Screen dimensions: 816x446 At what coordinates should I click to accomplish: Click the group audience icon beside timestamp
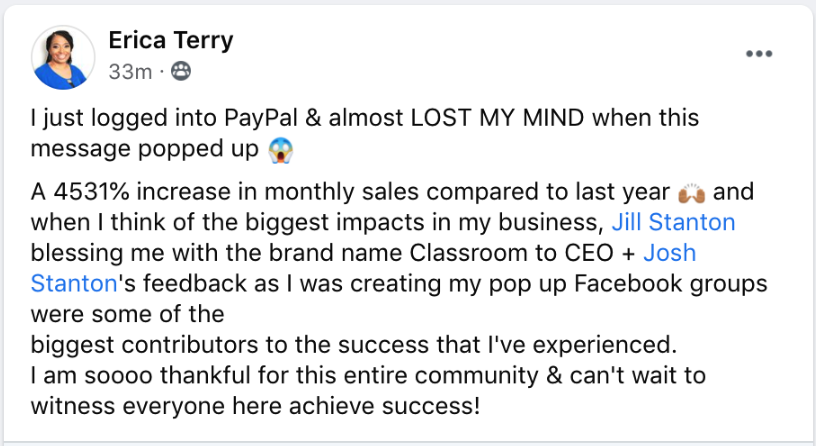point(181,71)
